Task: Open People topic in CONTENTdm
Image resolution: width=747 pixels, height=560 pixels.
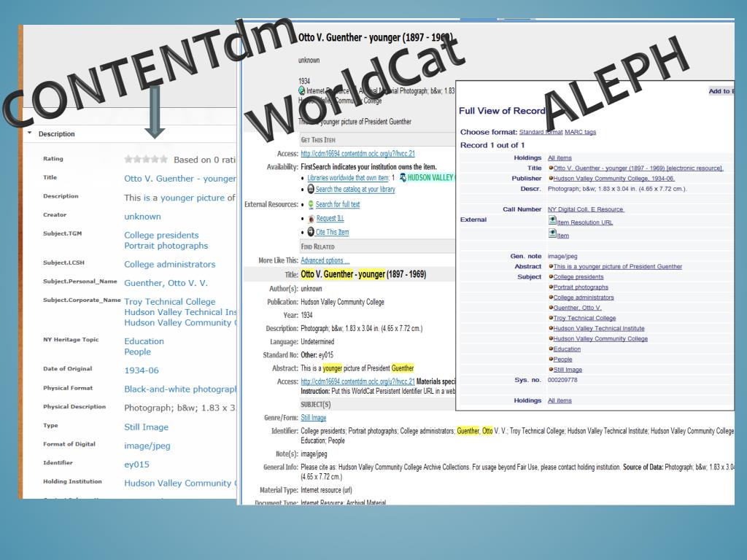Action: point(137,352)
